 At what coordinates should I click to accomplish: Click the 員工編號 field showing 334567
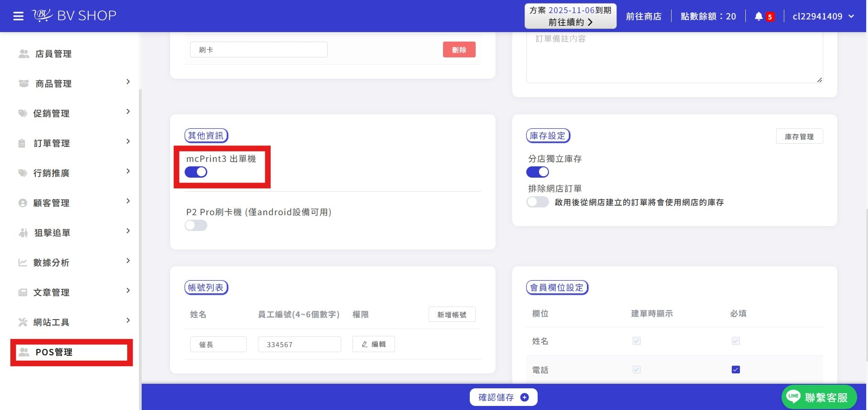299,344
